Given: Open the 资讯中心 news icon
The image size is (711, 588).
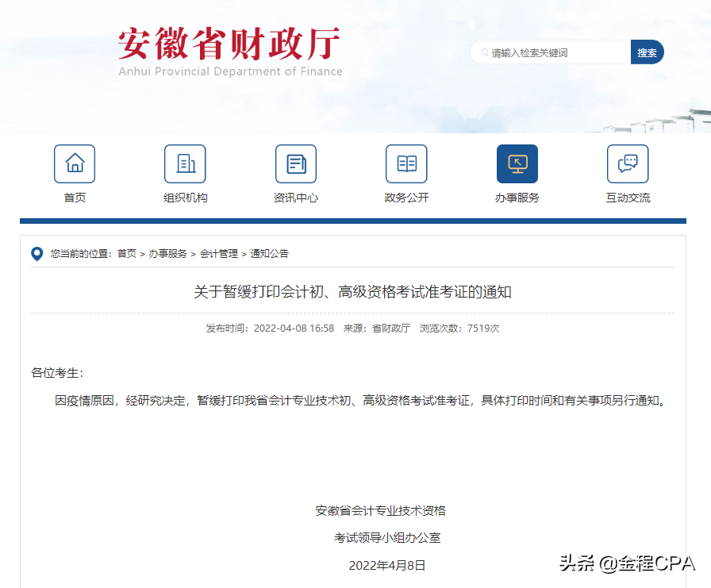Looking at the screenshot, I should (295, 163).
